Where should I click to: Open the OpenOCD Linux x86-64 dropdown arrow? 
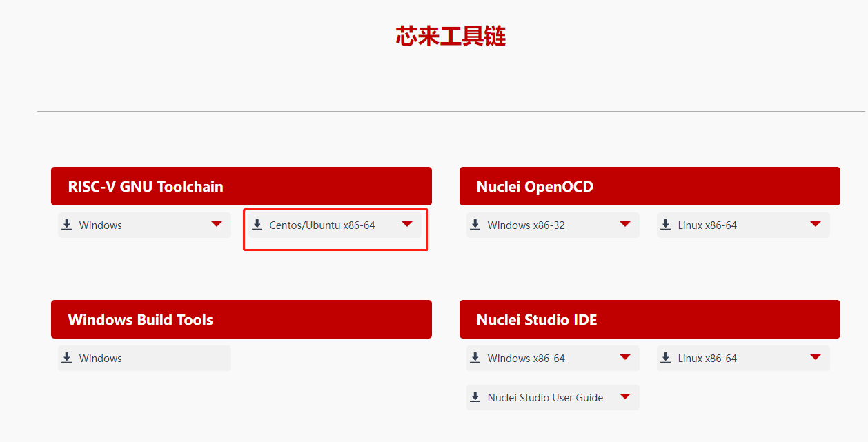coord(816,224)
